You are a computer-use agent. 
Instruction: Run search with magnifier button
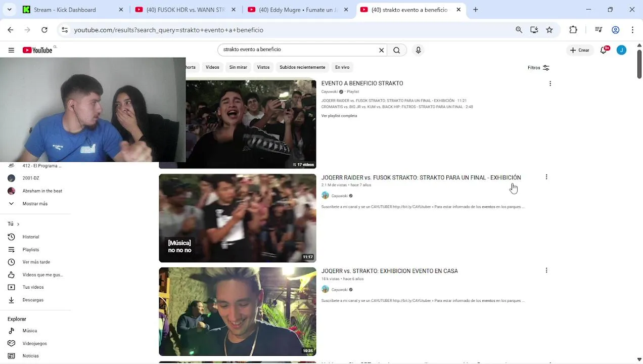click(x=397, y=50)
